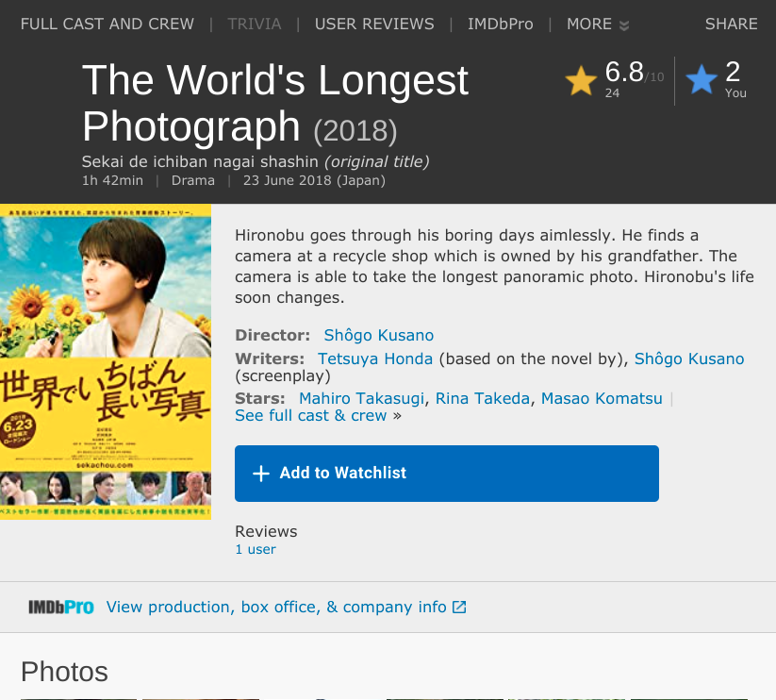The height and width of the screenshot is (700, 776).
Task: Click the plus icon on Watchlist button
Action: pos(261,474)
